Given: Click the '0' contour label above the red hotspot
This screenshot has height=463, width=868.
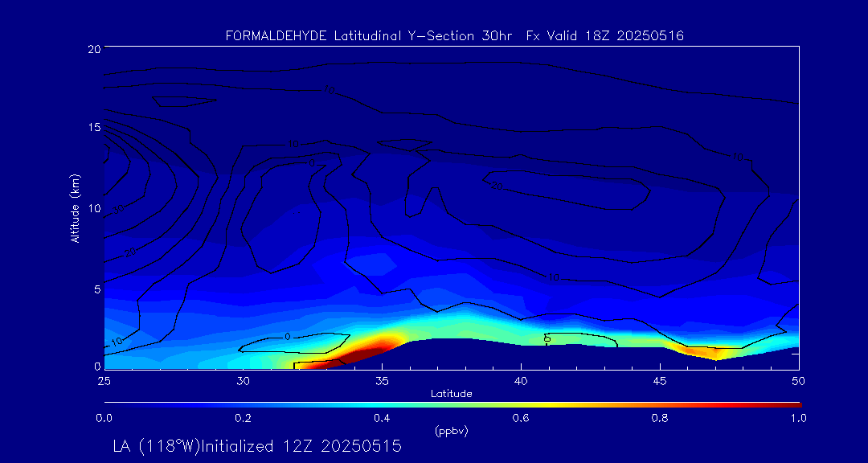Looking at the screenshot, I should pyautogui.click(x=287, y=337).
